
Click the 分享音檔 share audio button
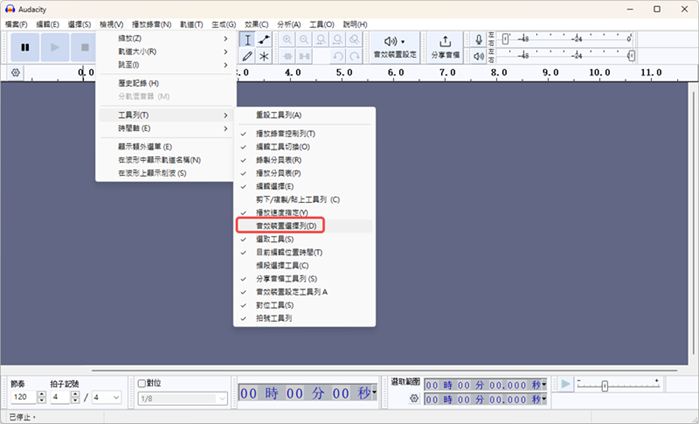coord(445,47)
